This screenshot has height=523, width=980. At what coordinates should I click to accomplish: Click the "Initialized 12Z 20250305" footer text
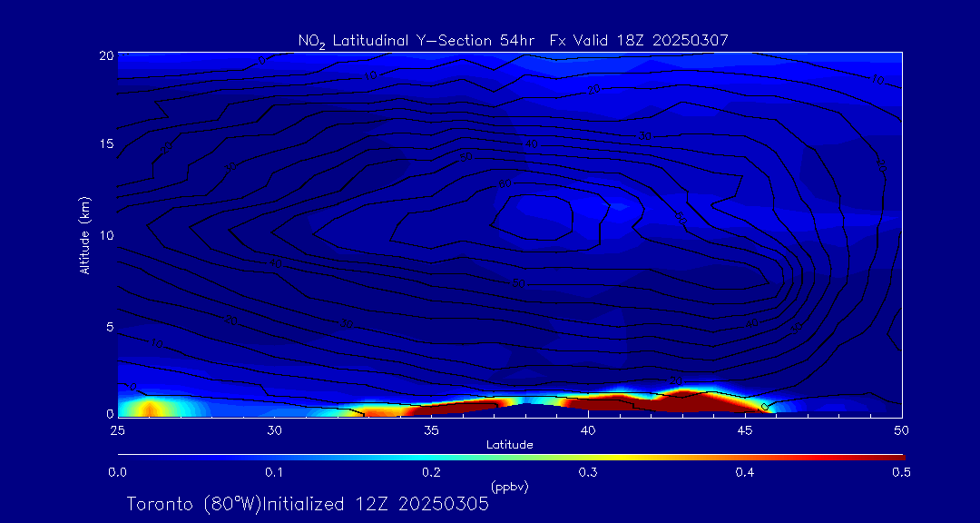pyautogui.click(x=375, y=504)
